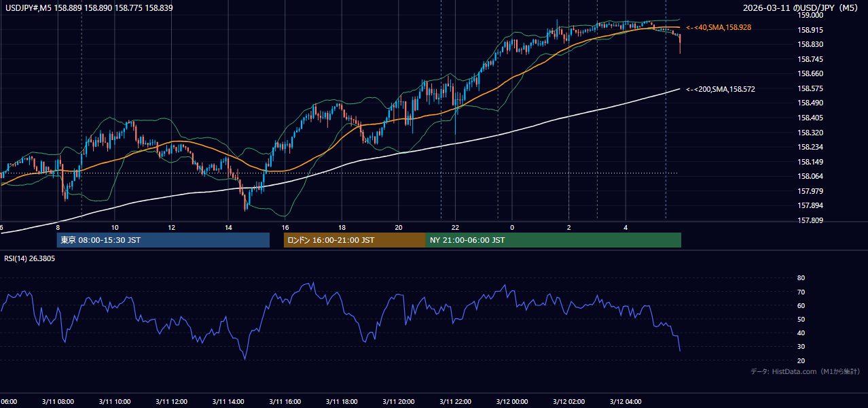Screen dimensions: 868x408
Task: Click the bottom time label 3/11 12:00
Action: point(170,402)
